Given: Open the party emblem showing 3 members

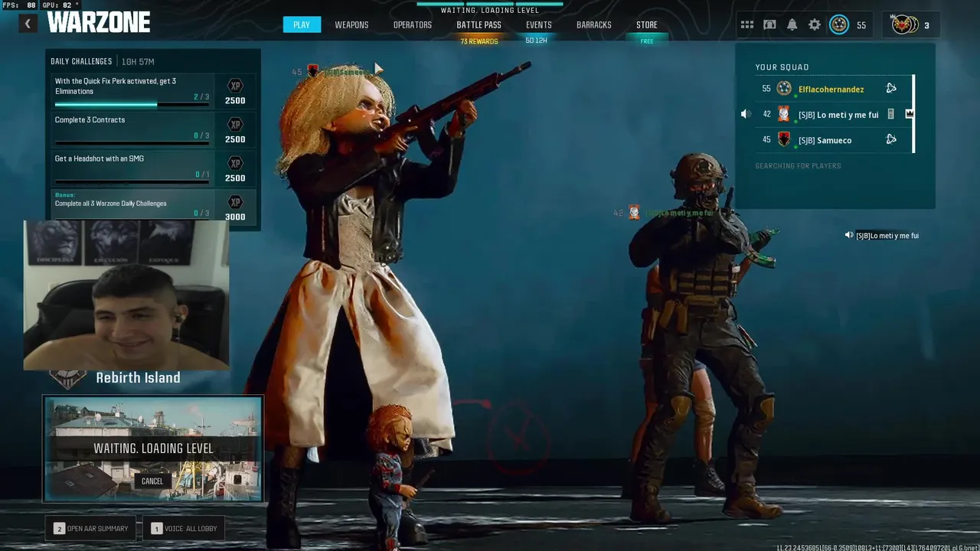Looking at the screenshot, I should [x=905, y=25].
